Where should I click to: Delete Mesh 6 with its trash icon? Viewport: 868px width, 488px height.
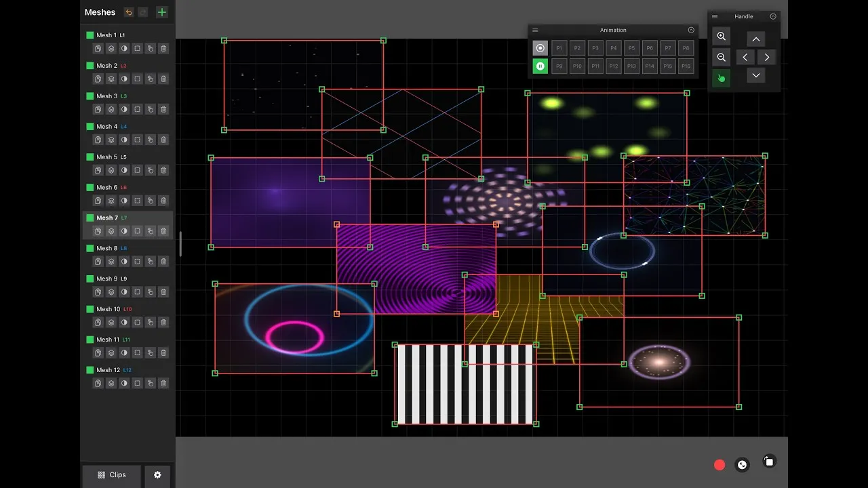click(x=163, y=201)
